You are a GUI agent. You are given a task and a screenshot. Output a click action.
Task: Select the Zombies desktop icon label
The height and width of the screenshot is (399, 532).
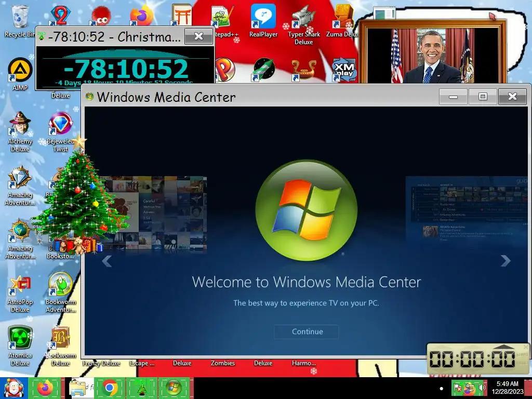(x=222, y=363)
